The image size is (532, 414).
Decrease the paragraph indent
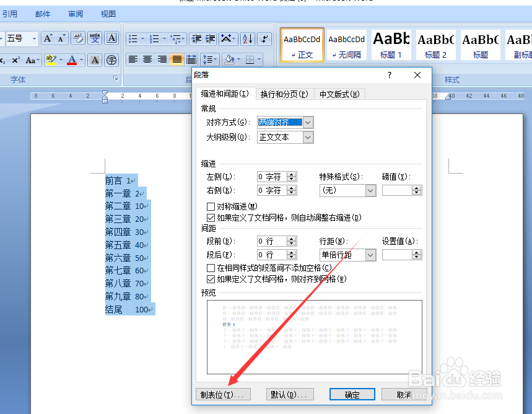click(x=196, y=39)
